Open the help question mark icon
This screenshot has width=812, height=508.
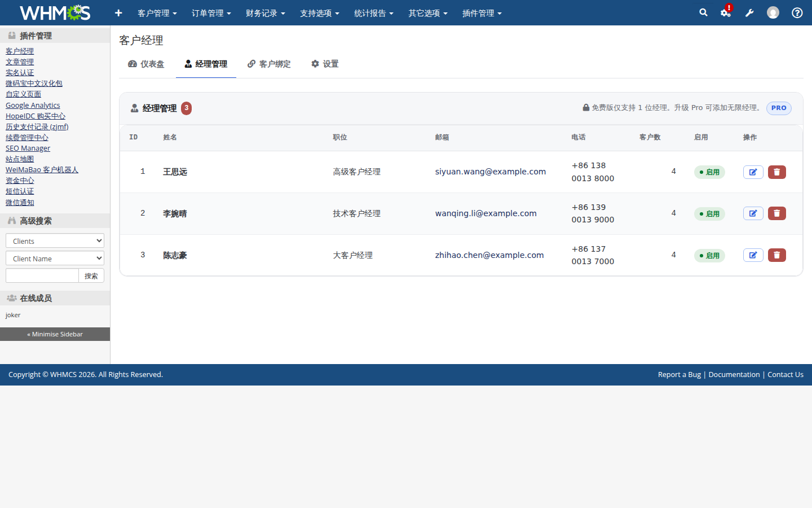797,12
